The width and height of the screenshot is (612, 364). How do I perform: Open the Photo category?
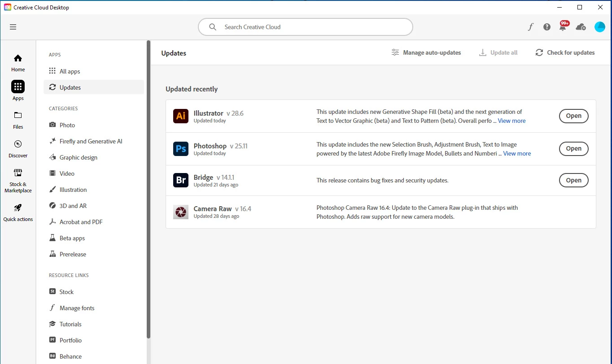click(x=94, y=125)
